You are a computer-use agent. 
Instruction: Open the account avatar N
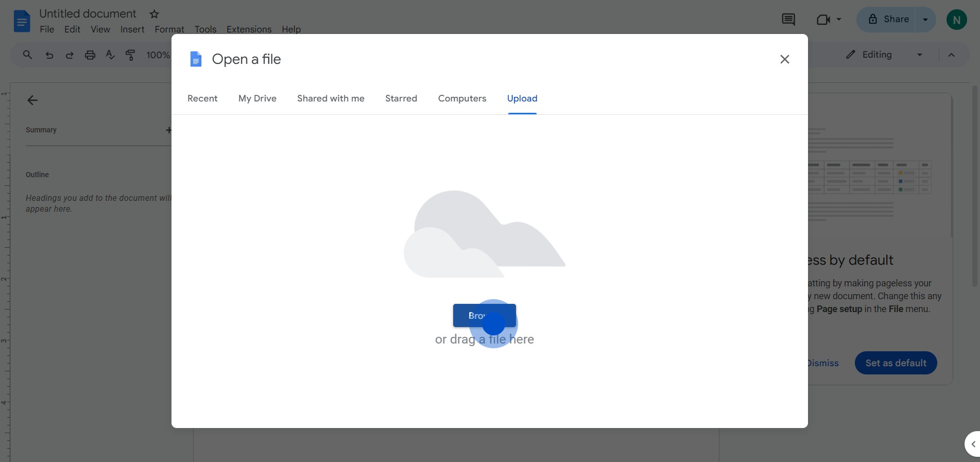956,20
